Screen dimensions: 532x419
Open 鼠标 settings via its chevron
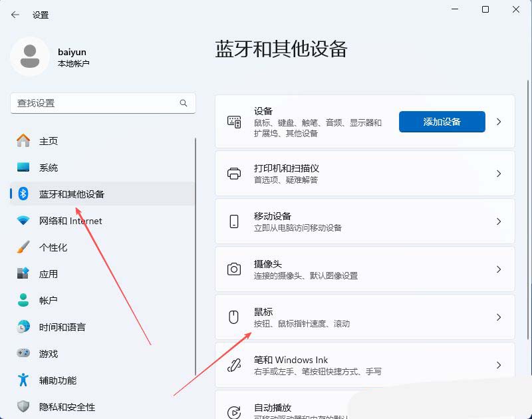click(x=498, y=317)
